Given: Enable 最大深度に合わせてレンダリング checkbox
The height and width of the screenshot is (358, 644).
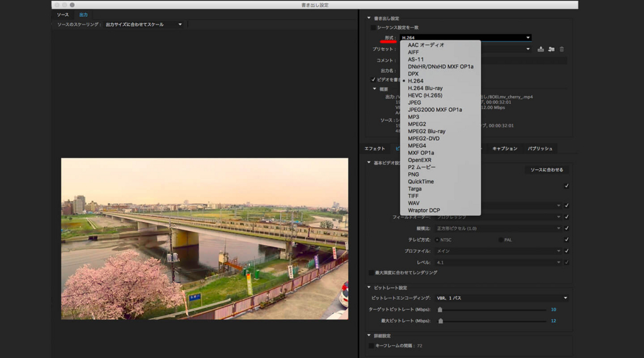Looking at the screenshot, I should [x=371, y=272].
